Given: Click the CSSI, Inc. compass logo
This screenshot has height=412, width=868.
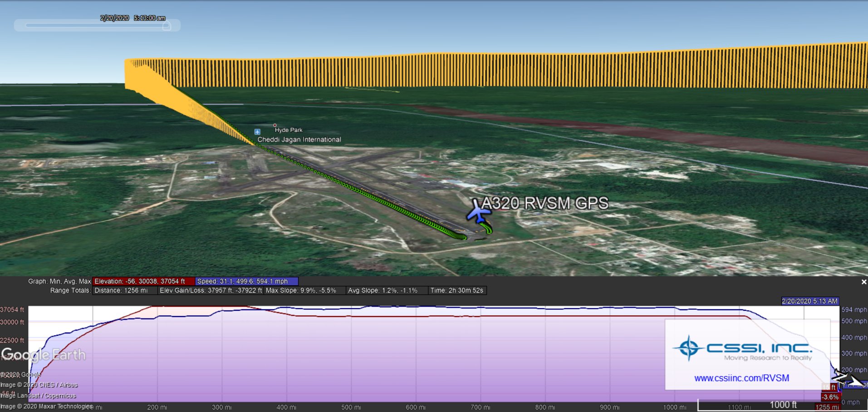Looking at the screenshot, I should [689, 348].
